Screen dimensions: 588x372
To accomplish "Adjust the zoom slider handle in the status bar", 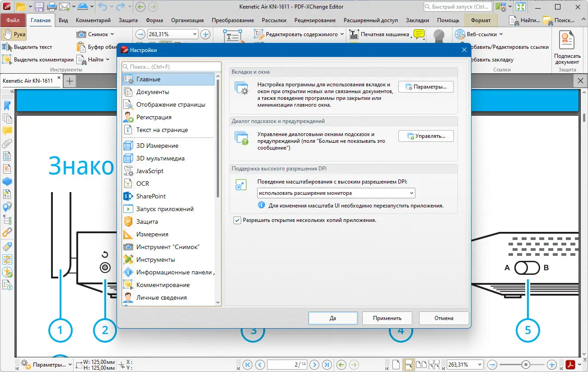I will [526, 364].
